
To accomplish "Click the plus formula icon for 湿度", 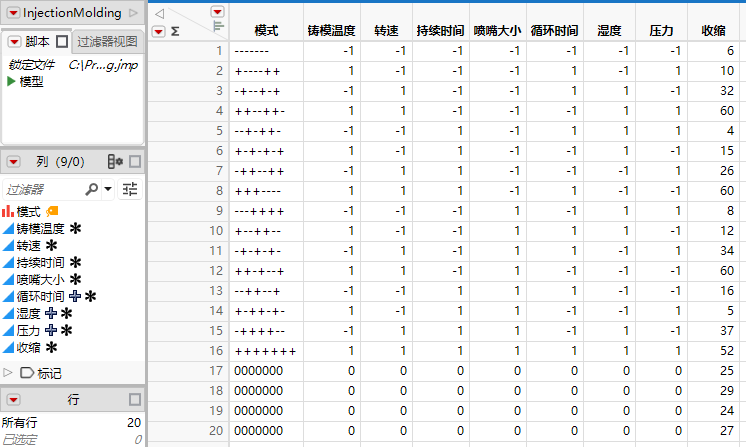I will pos(51,313).
